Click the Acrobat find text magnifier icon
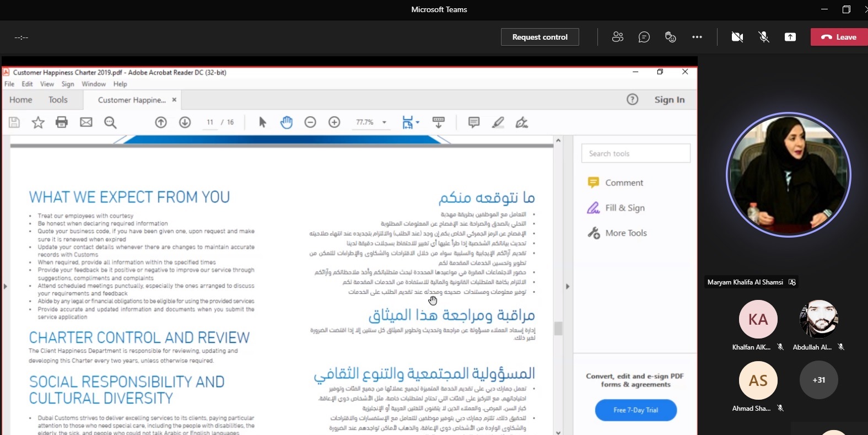The width and height of the screenshot is (868, 435). [110, 122]
